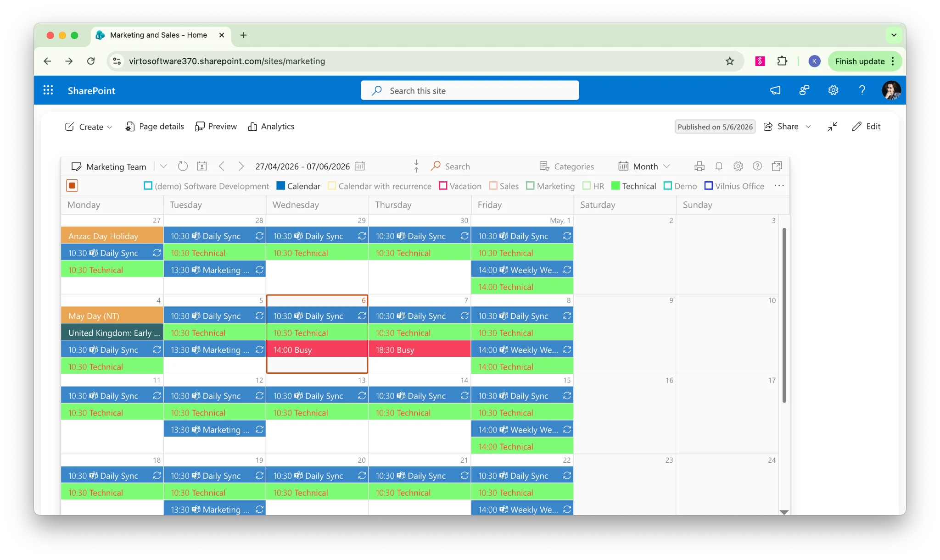Open calendar app settings gear

coord(738,166)
